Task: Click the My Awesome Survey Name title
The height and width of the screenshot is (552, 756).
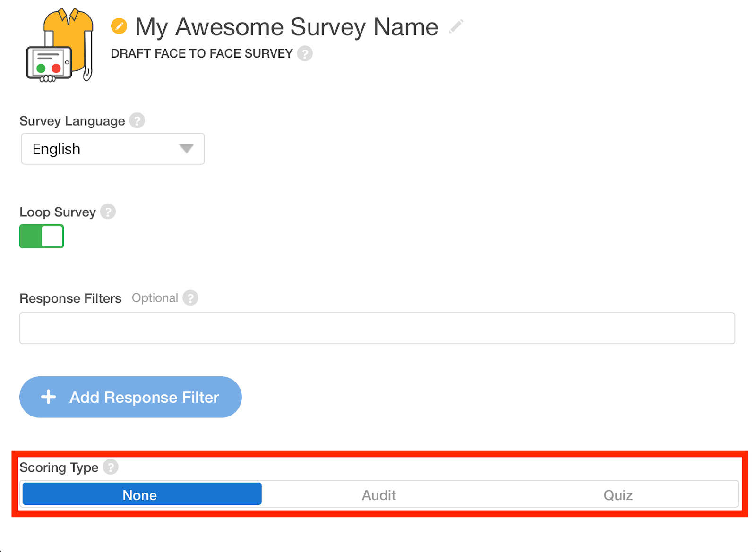Action: pos(286,27)
